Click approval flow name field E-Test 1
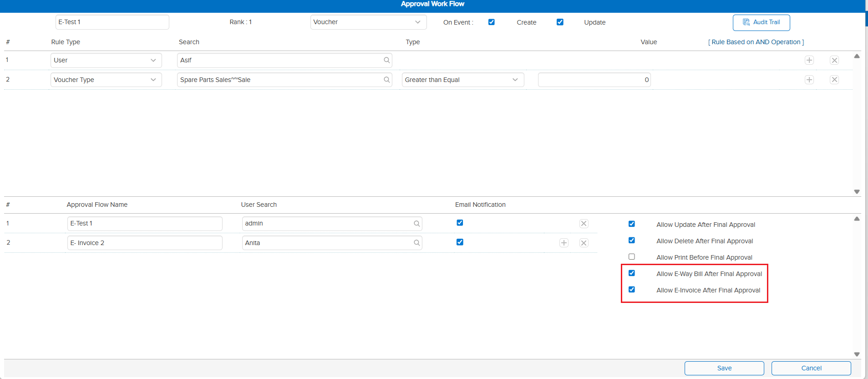The width and height of the screenshot is (868, 379). (145, 224)
